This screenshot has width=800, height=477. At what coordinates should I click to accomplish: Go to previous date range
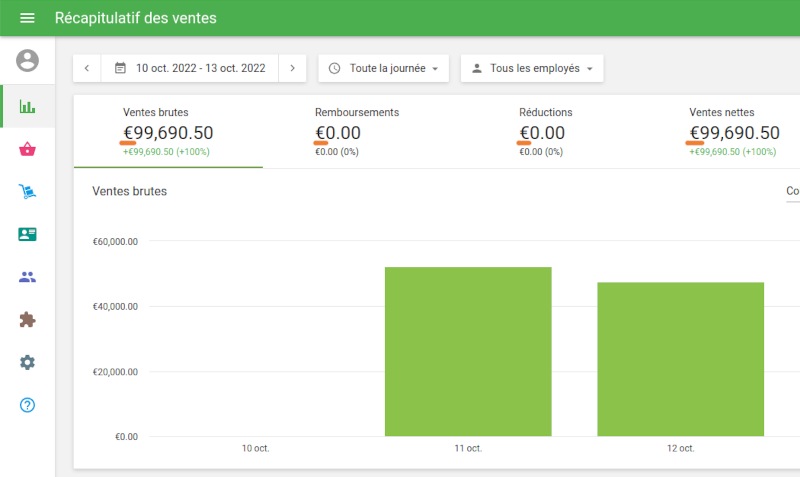point(87,68)
